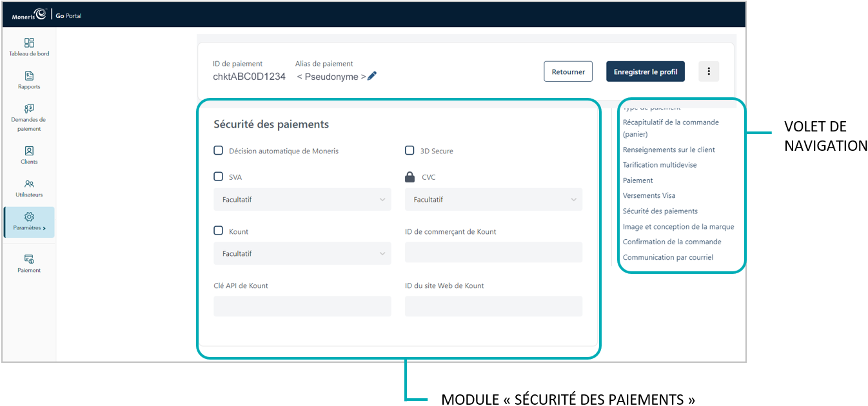Open the Paiement sidebar icon
The width and height of the screenshot is (868, 406).
[x=29, y=259]
